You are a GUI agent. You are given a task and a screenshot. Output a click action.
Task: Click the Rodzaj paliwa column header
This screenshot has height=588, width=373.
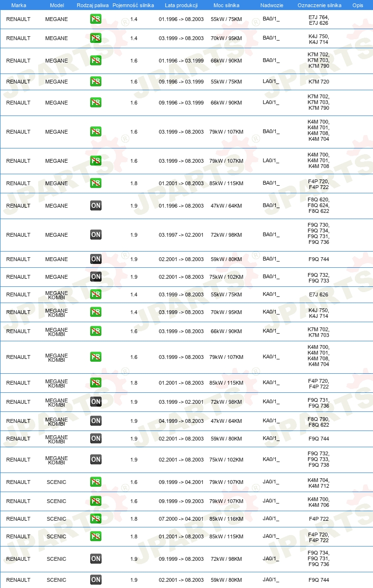[x=93, y=5]
